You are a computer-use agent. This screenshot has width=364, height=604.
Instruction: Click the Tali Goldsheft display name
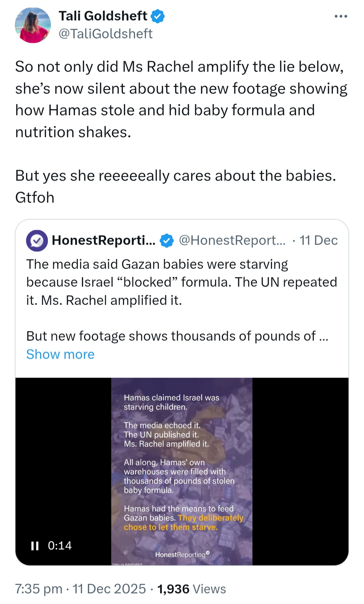click(103, 16)
